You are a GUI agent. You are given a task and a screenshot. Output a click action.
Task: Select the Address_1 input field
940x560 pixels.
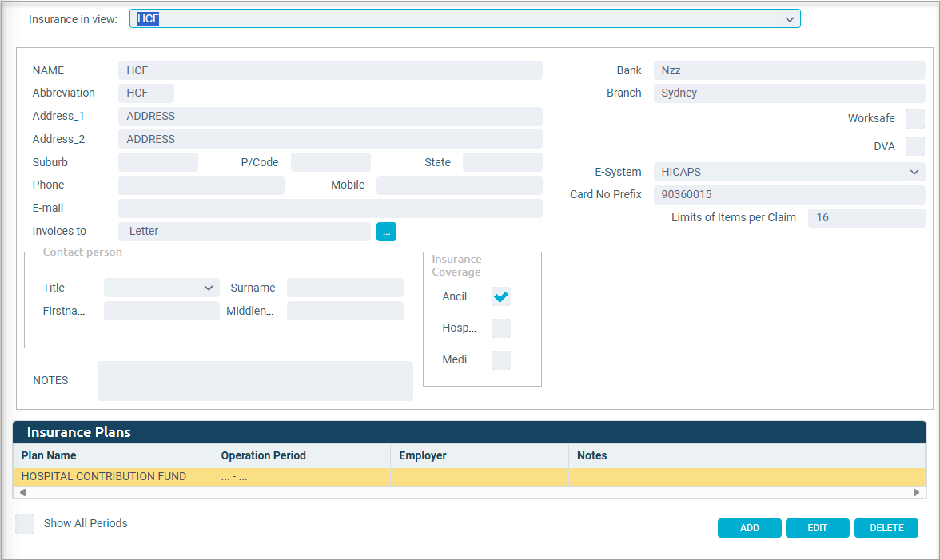click(x=330, y=116)
